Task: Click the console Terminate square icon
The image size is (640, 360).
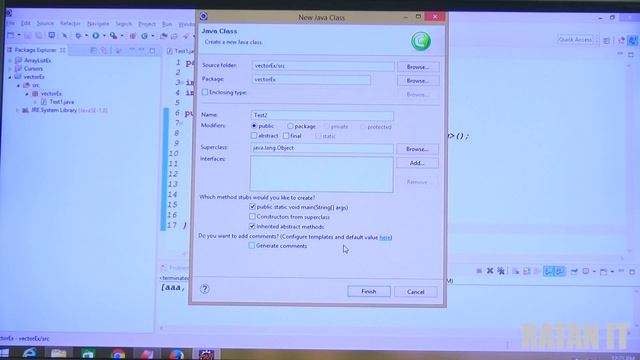Action: 479,271
